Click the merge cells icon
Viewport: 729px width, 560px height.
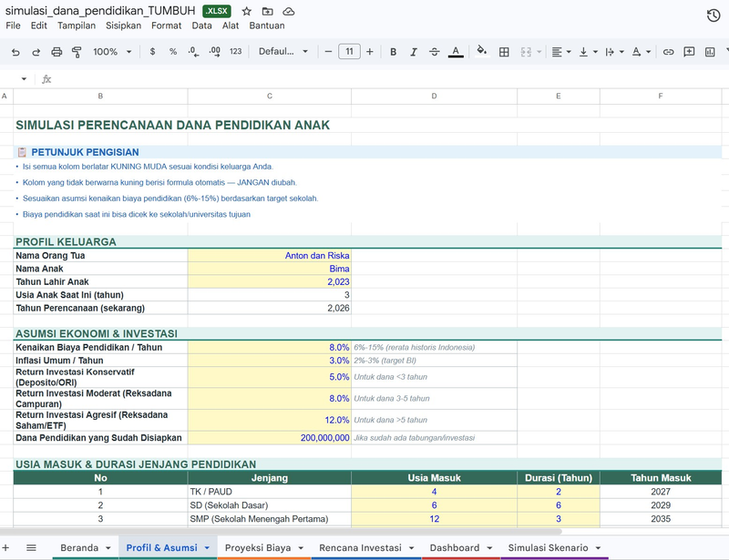(526, 52)
